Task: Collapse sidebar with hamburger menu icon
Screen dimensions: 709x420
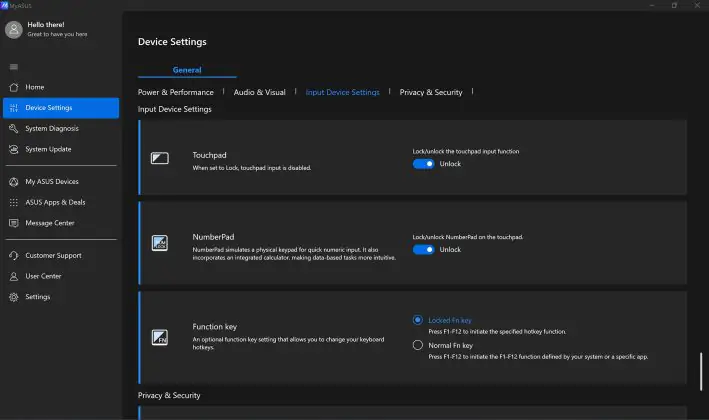Action: click(x=14, y=67)
